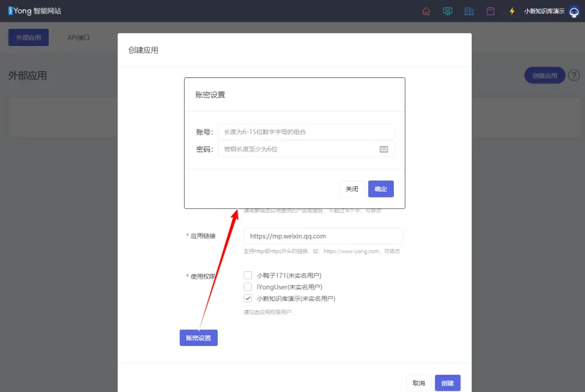This screenshot has height=392, width=585.
Task: Open the API接口 tab
Action: [x=79, y=37]
